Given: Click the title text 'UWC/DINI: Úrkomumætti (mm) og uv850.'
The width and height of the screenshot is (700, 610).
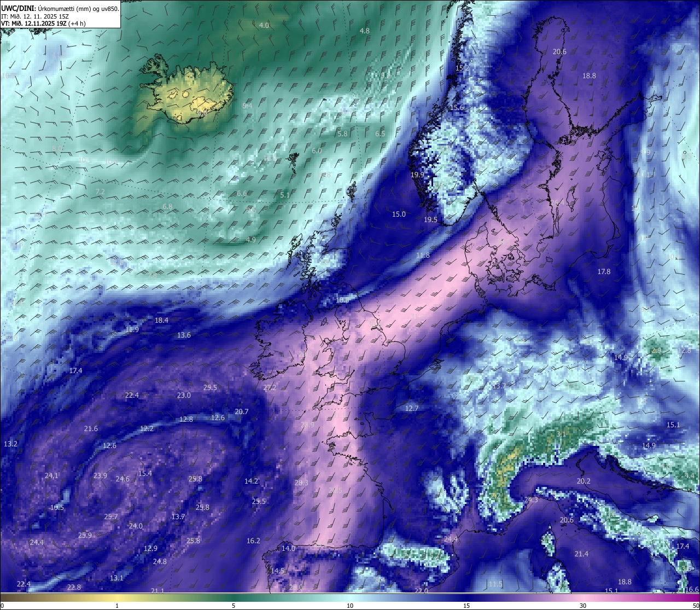Looking at the screenshot, I should point(60,8).
